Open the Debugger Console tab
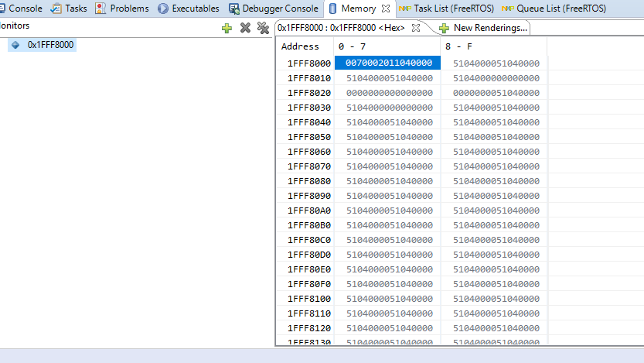Image resolution: width=644 pixels, height=363 pixels. pyautogui.click(x=274, y=9)
